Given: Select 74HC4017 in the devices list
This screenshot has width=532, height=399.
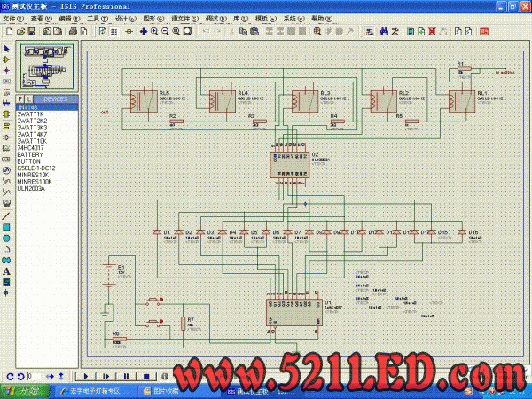Looking at the screenshot, I should pyautogui.click(x=30, y=146).
